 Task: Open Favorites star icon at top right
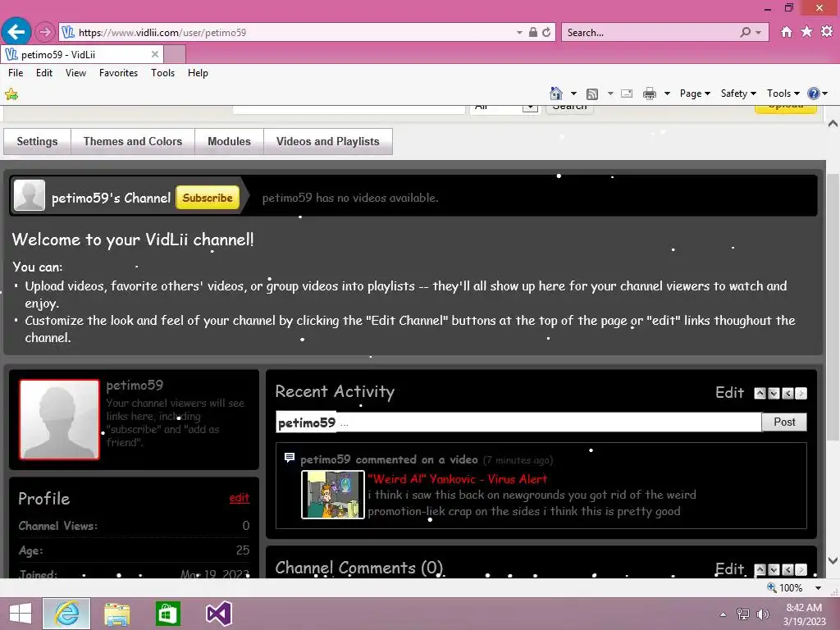(x=807, y=32)
